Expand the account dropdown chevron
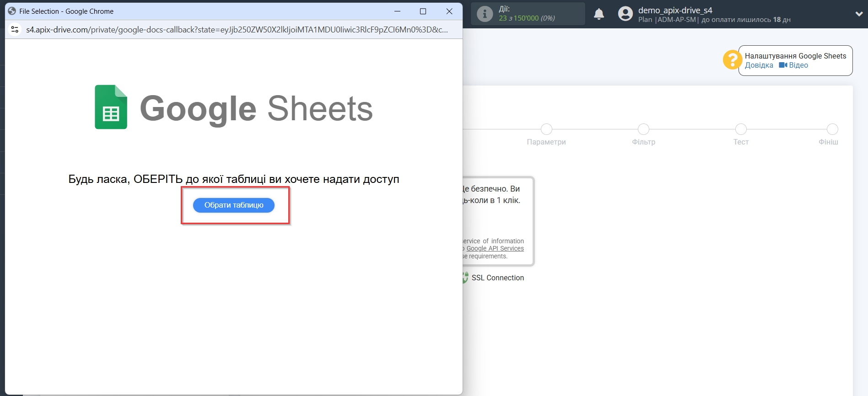Viewport: 868px width, 396px height. tap(859, 14)
